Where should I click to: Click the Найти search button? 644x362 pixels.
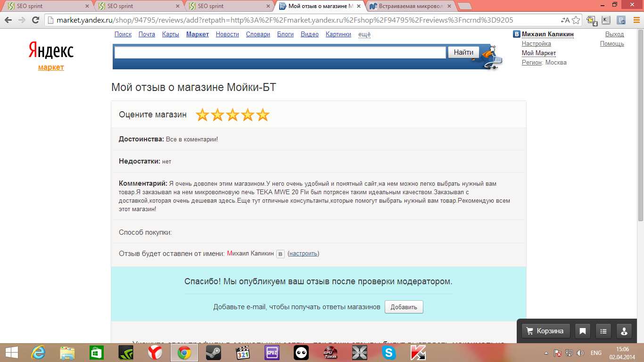pos(463,52)
